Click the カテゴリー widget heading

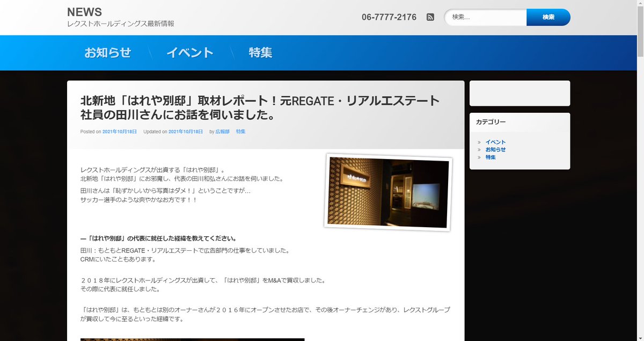[x=491, y=122]
